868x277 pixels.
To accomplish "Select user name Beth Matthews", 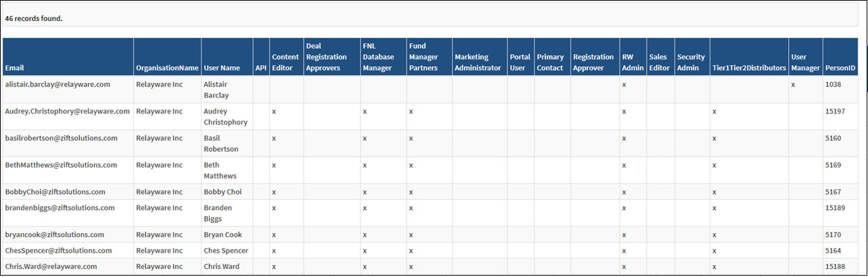I will [x=220, y=170].
